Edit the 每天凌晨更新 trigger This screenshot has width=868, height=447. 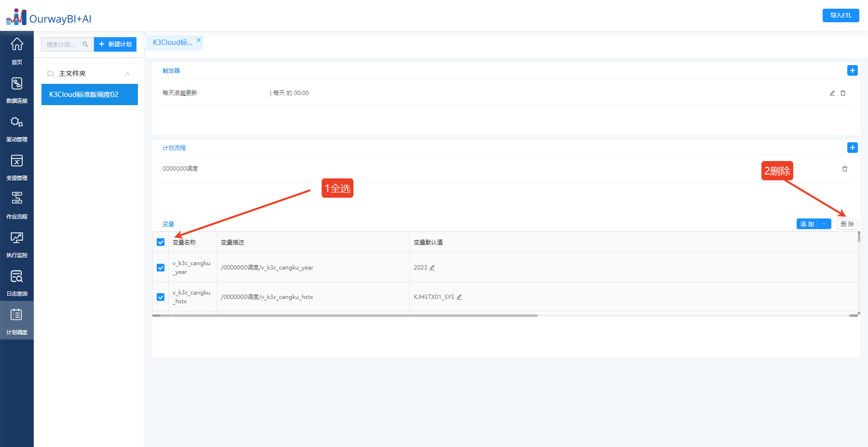tap(832, 93)
